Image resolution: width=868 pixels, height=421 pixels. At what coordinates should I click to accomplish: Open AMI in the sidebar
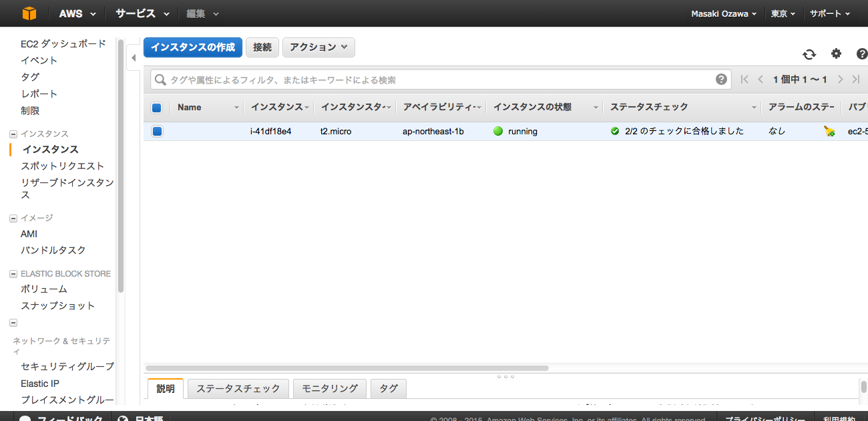point(29,235)
